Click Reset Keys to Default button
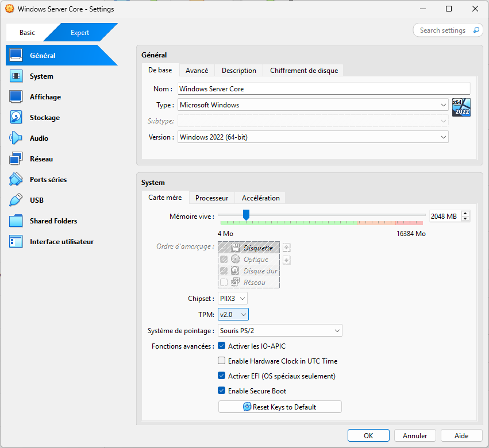 (280, 407)
